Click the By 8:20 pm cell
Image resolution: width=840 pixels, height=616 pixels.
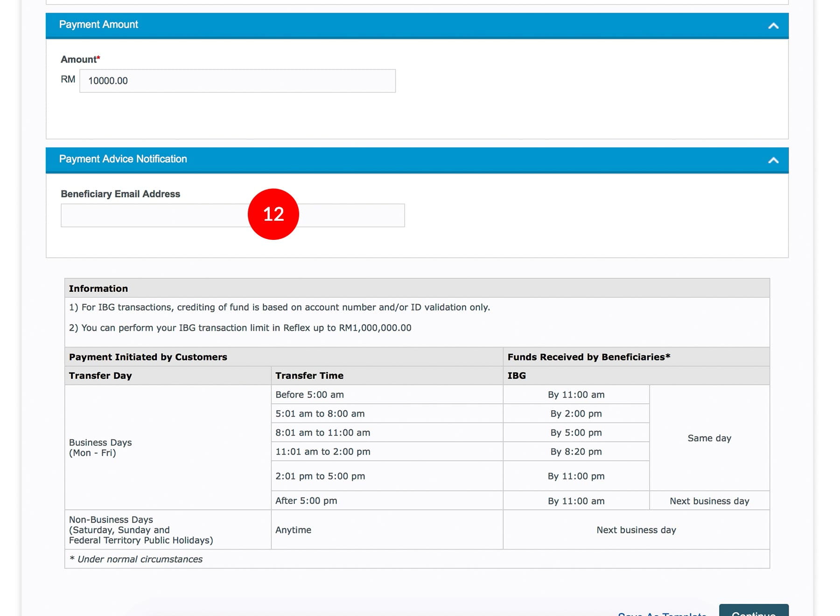point(576,452)
